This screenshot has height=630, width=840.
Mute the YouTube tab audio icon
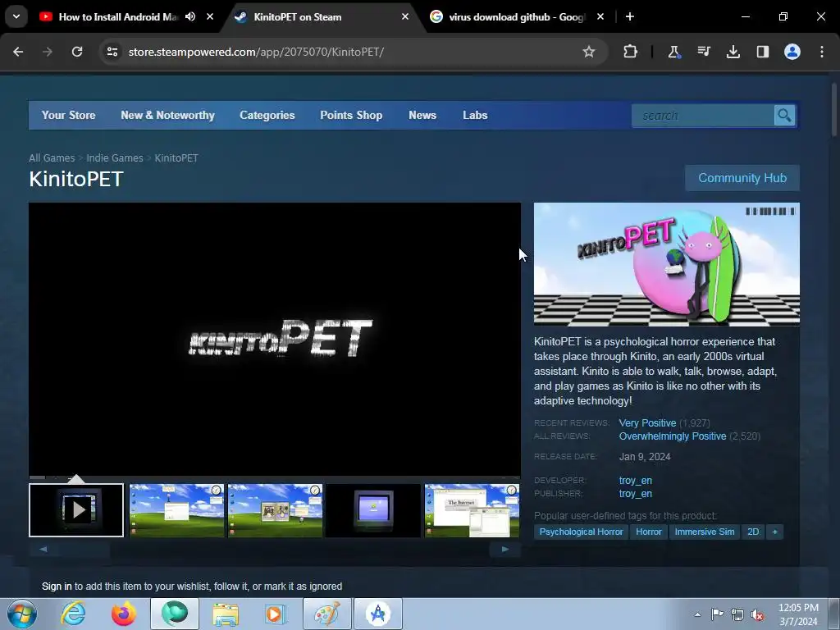[190, 16]
